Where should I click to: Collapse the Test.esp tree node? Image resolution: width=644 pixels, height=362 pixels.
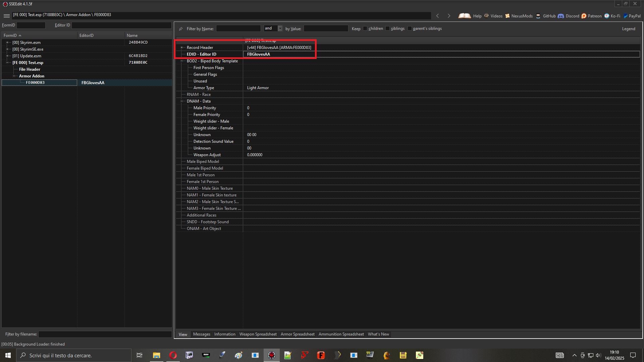7,63
